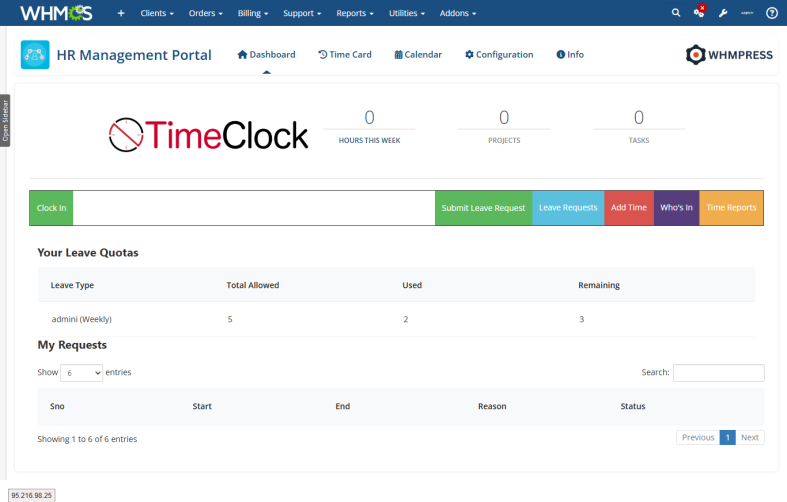Image resolution: width=787 pixels, height=502 pixels.
Task: Expand the Clients menu
Action: pos(157,13)
